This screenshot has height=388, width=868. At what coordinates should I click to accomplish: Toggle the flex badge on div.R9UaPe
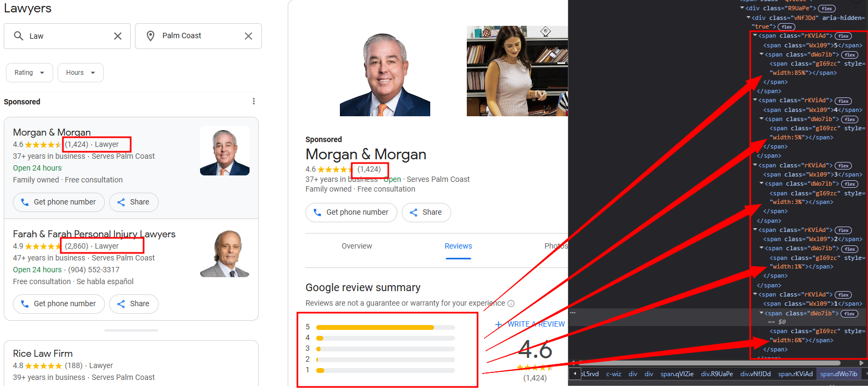point(827,9)
